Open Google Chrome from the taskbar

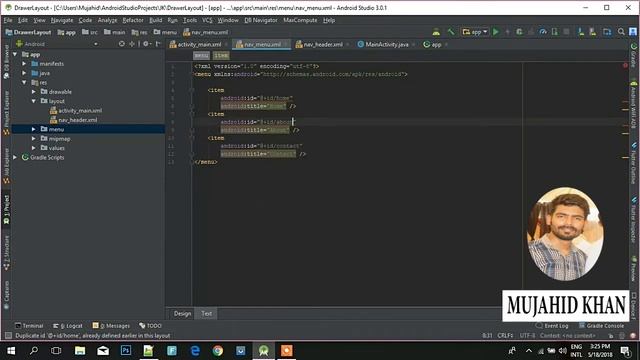pos(218,351)
